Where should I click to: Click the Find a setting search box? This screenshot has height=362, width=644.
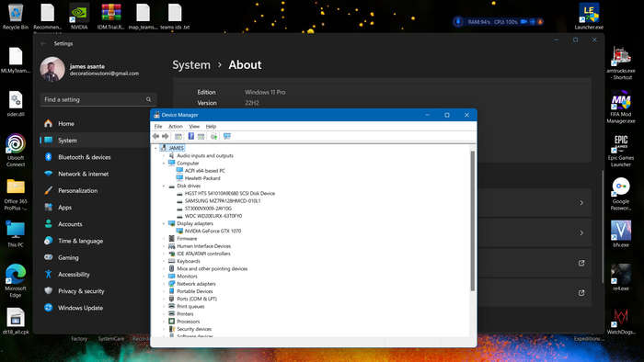(98, 99)
